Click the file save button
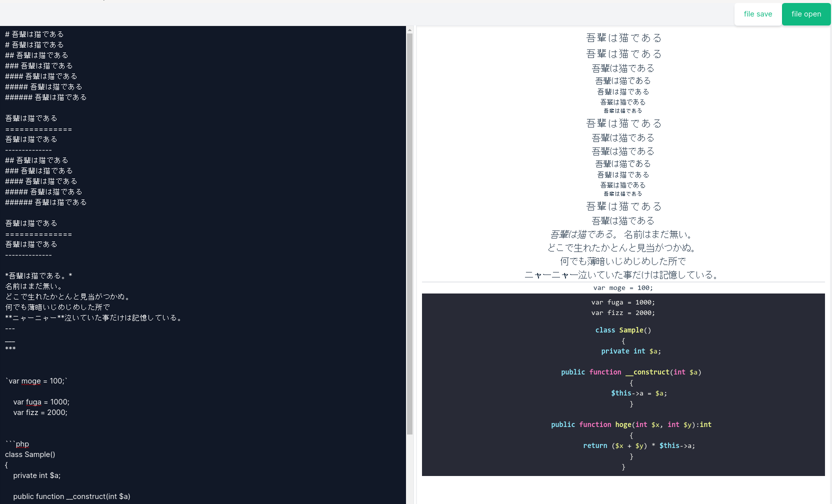The height and width of the screenshot is (504, 832). tap(757, 14)
